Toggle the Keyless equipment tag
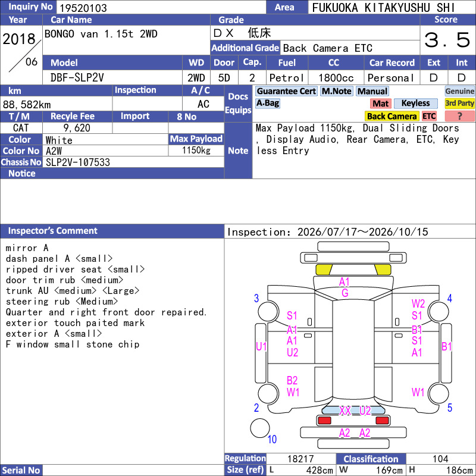476x476 pixels. click(415, 103)
